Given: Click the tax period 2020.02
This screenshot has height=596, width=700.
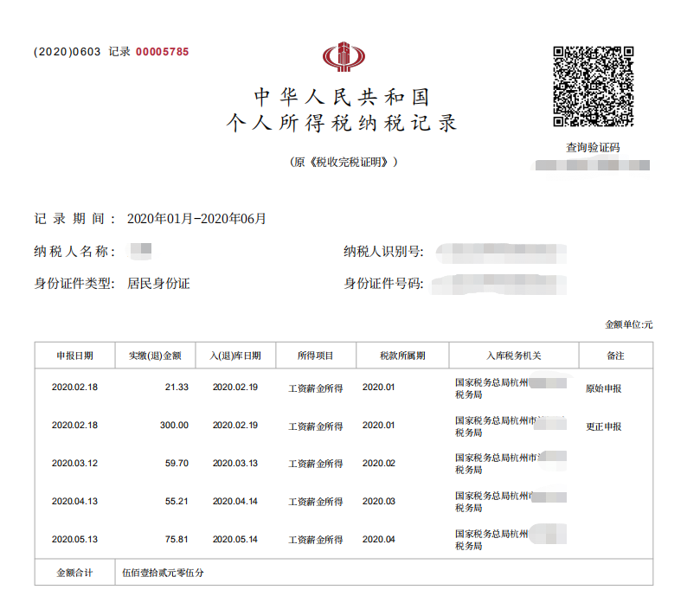Looking at the screenshot, I should (x=379, y=463).
